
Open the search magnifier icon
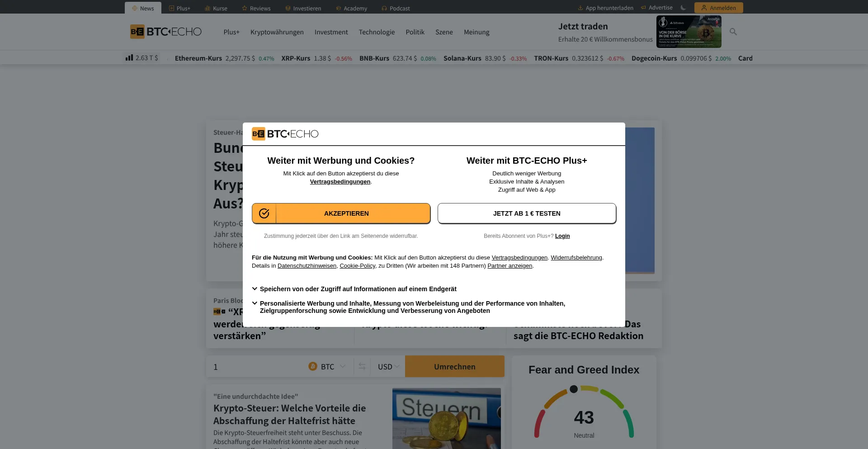coord(733,32)
